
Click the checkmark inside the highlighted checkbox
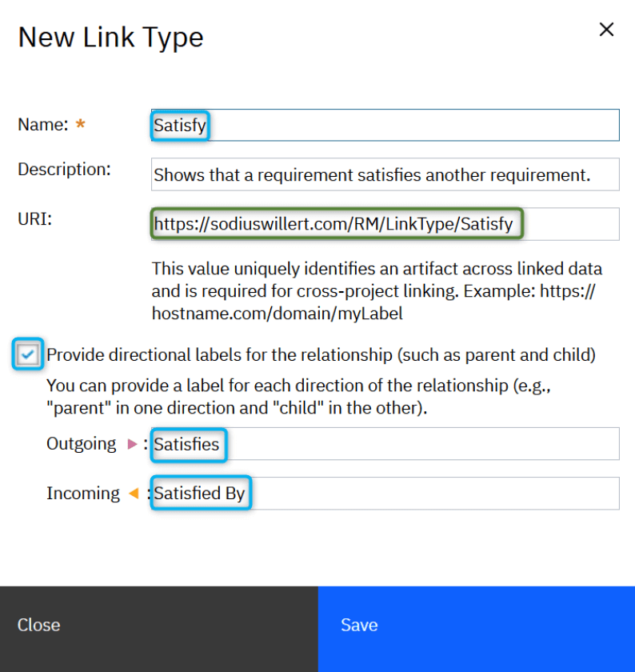pyautogui.click(x=27, y=354)
